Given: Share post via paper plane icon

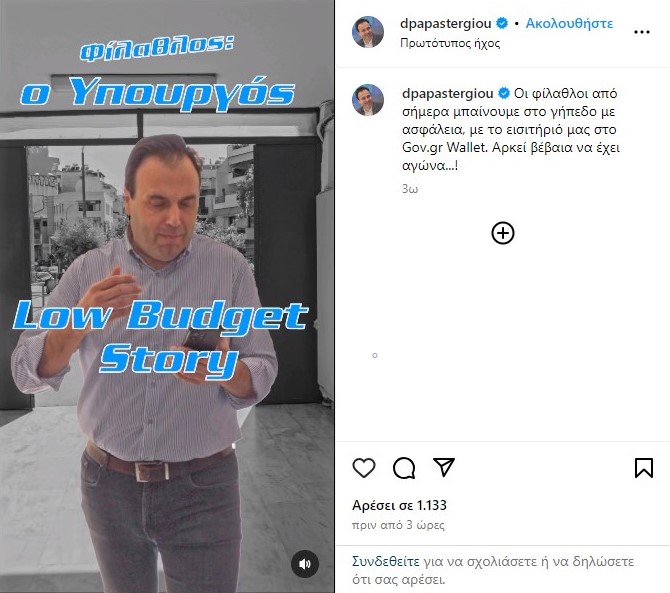Looking at the screenshot, I should 444,467.
